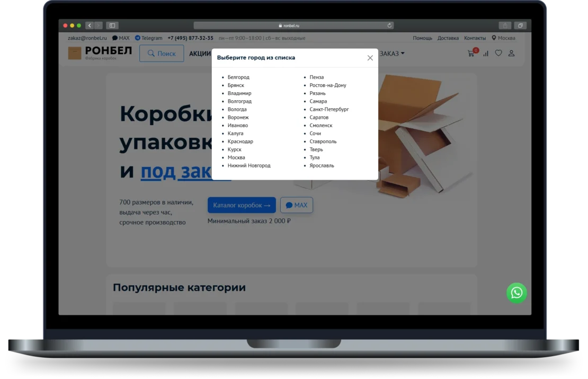The height and width of the screenshot is (379, 588).
Task: Call the +7 (495) 877-32-35 number
Action: [190, 38]
